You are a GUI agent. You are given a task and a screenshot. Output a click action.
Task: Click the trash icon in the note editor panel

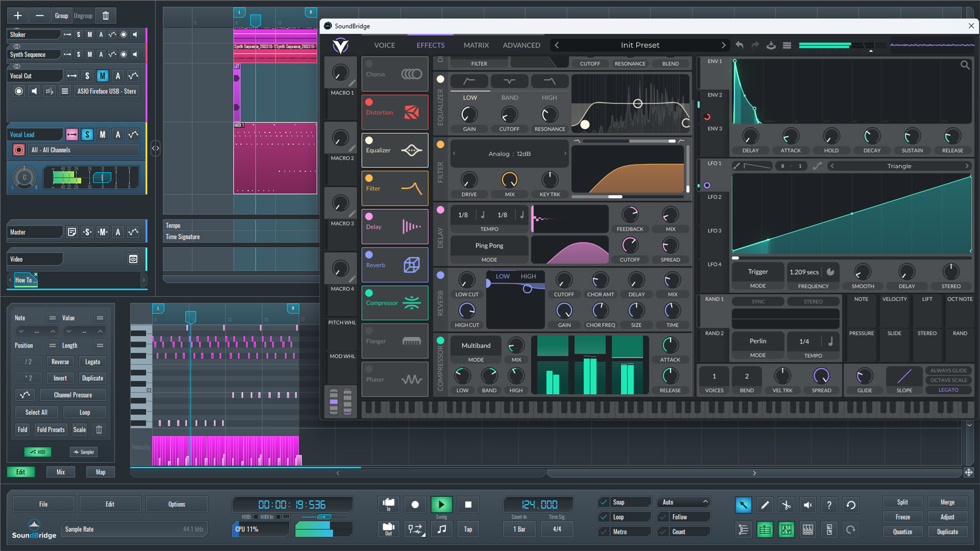(99, 430)
